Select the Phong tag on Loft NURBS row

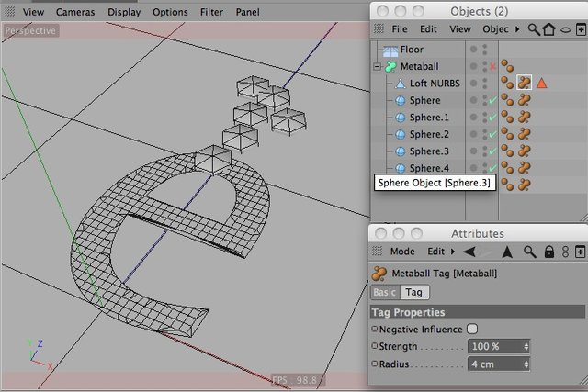[x=507, y=83]
